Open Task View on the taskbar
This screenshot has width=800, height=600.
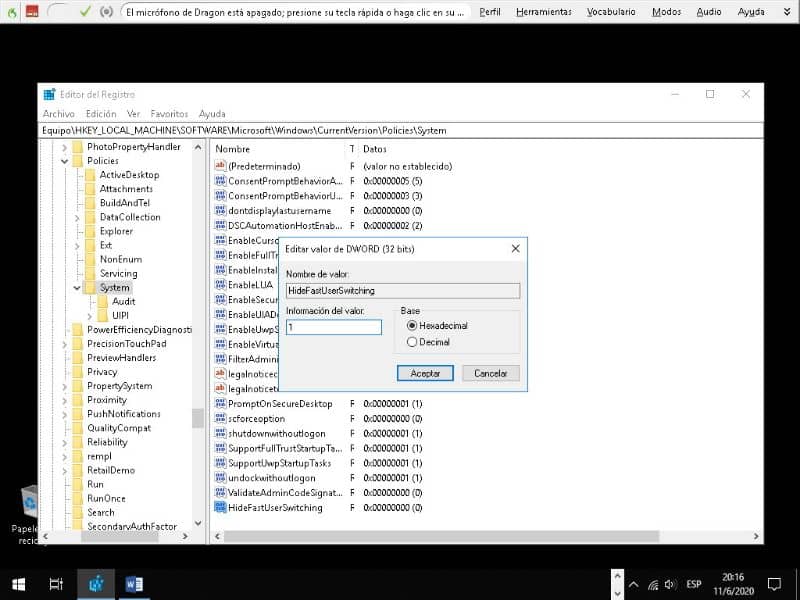56,584
